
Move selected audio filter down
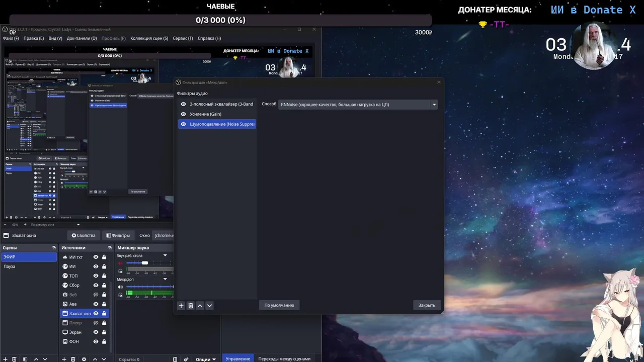tap(209, 306)
